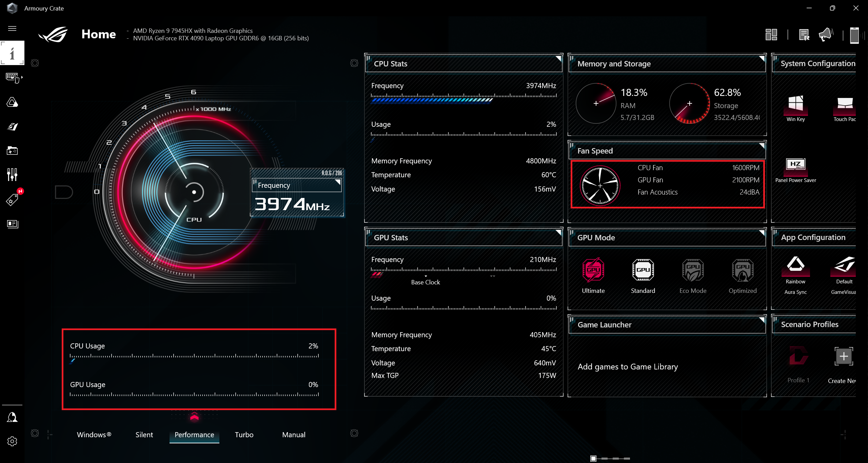Expand the GPU Mode panel arrow
This screenshot has width=868, height=463.
(762, 233)
